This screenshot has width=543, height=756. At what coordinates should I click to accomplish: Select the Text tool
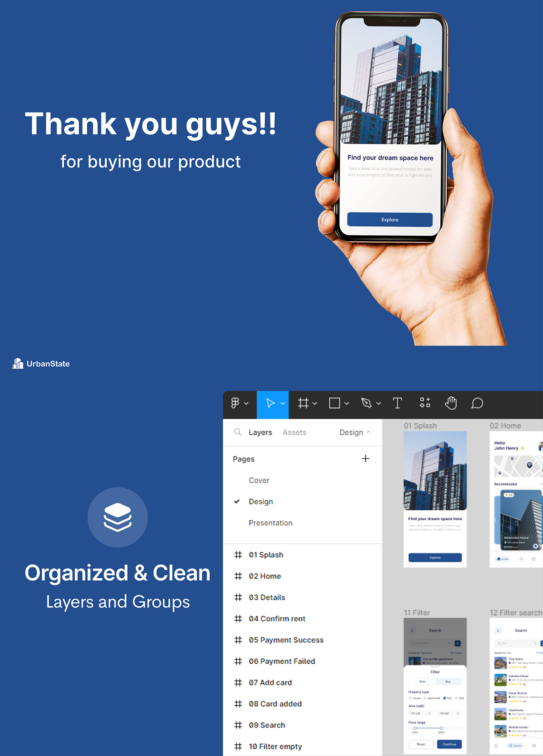click(397, 403)
